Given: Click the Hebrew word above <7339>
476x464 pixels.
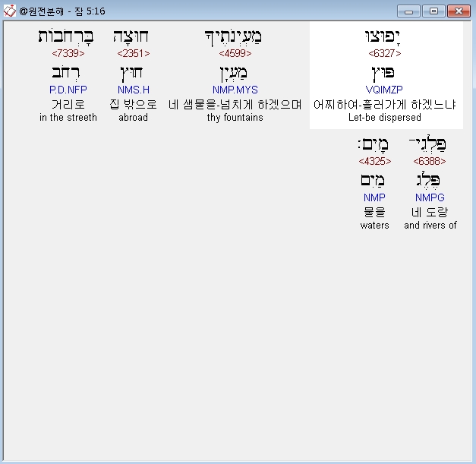Looking at the screenshot, I should [66, 37].
